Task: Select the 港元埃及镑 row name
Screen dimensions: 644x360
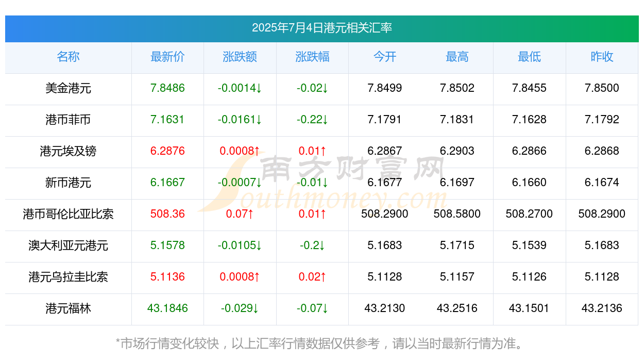Action: (x=68, y=151)
